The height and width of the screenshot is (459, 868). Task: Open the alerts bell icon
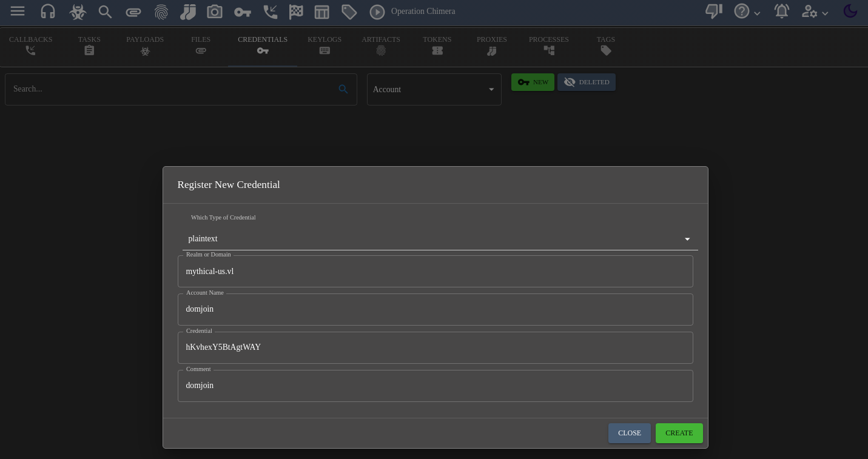pyautogui.click(x=782, y=11)
